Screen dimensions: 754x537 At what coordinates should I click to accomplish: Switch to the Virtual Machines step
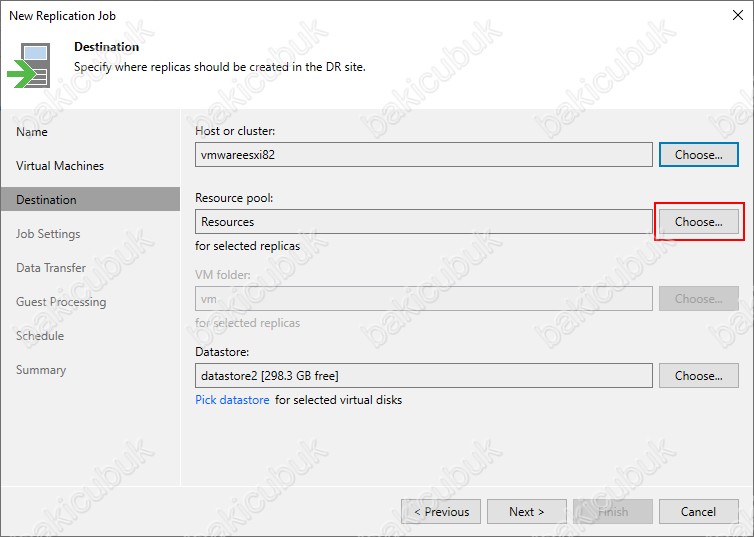pos(60,166)
